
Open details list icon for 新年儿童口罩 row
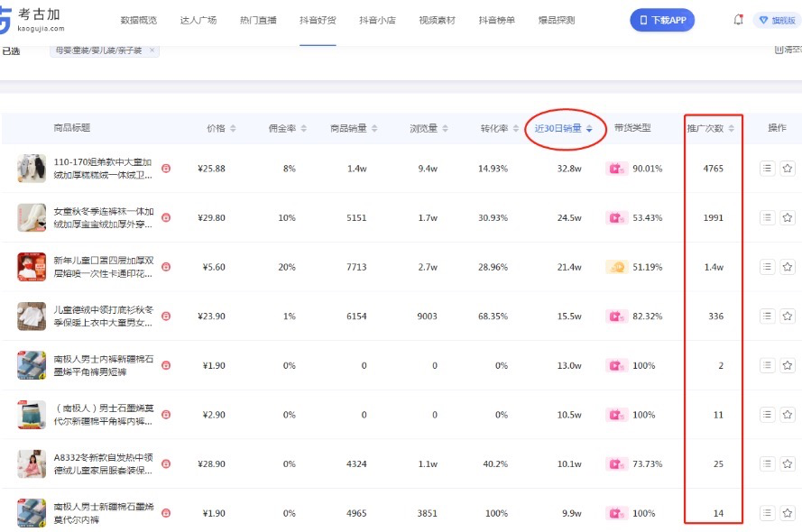(x=767, y=267)
